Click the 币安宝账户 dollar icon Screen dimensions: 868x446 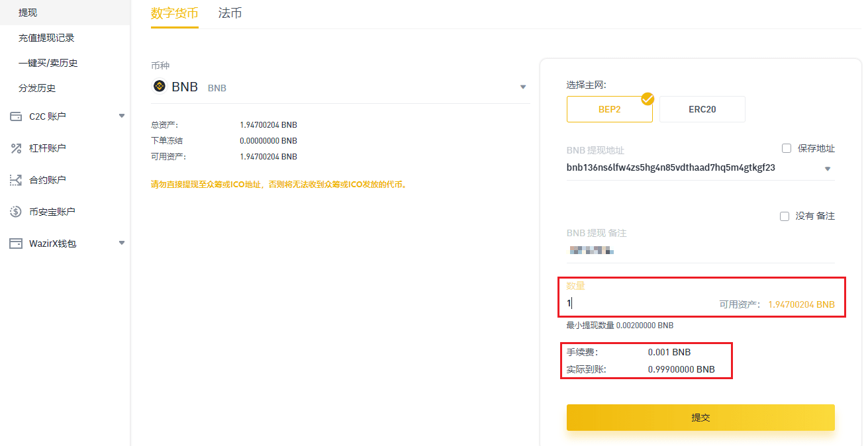16,212
